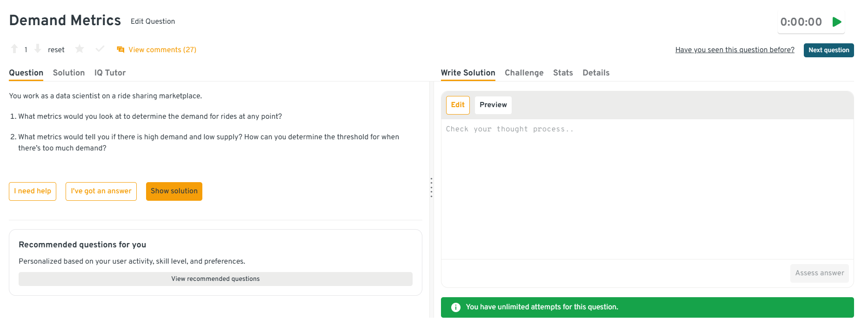The width and height of the screenshot is (868, 327).
Task: Click the comments speech bubble icon
Action: click(x=120, y=49)
